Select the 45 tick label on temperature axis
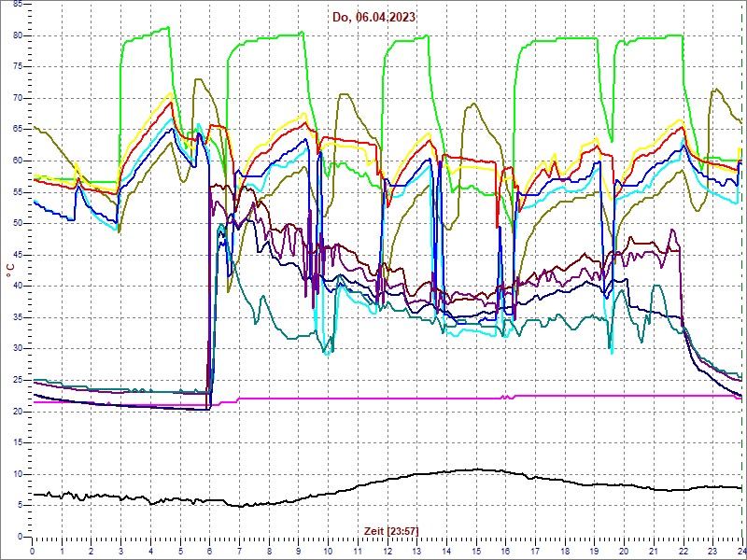747x560 pixels. coord(17,255)
